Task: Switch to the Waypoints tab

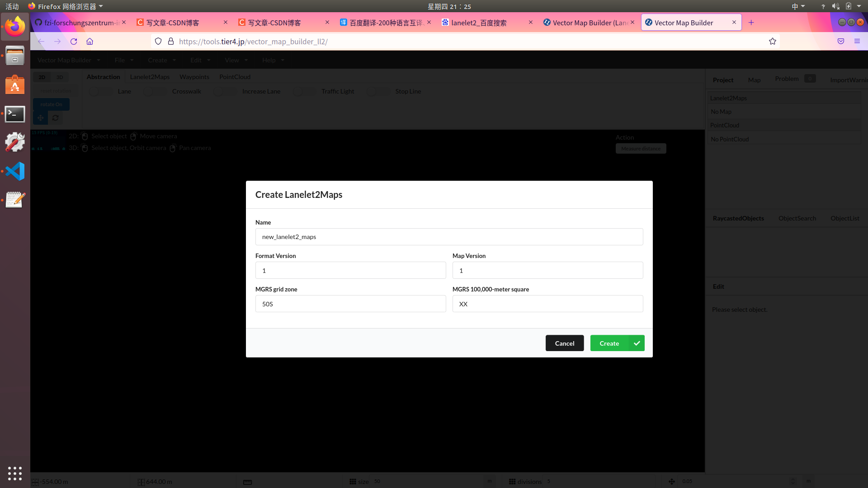Action: [x=194, y=77]
